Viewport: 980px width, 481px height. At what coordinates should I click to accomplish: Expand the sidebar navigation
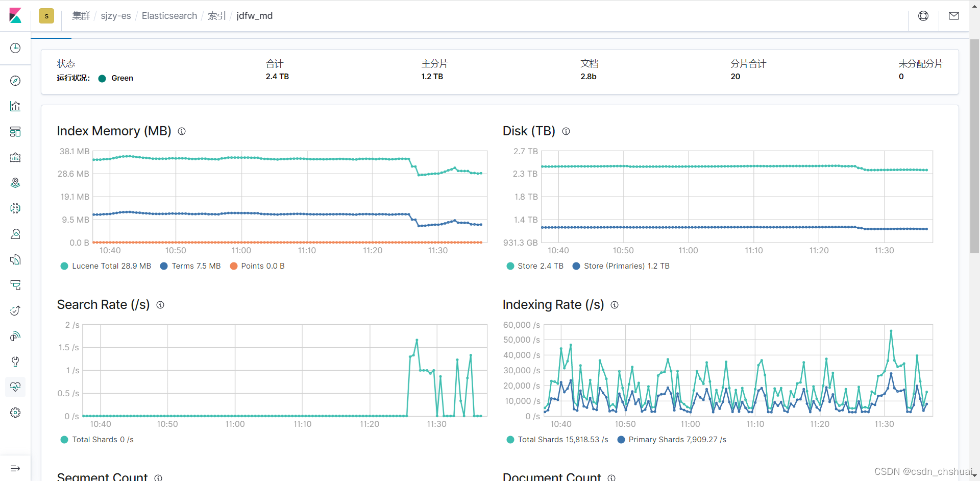tap(15, 468)
